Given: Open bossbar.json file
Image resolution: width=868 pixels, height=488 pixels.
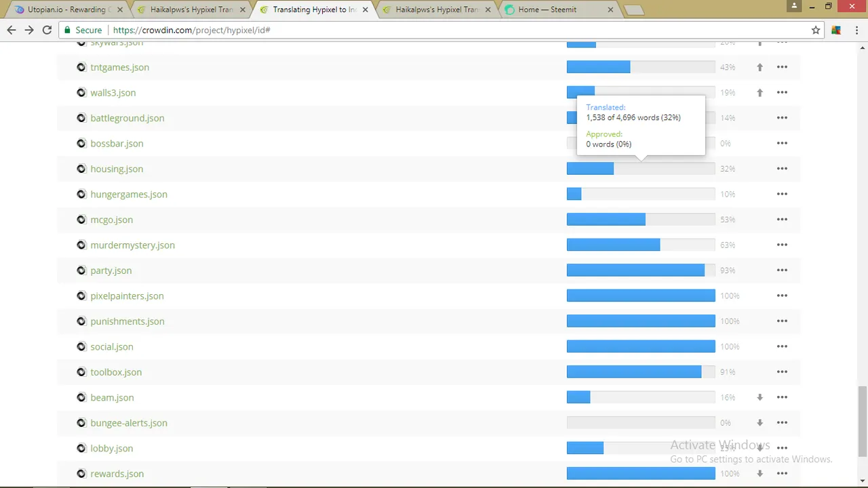Looking at the screenshot, I should click(x=117, y=144).
